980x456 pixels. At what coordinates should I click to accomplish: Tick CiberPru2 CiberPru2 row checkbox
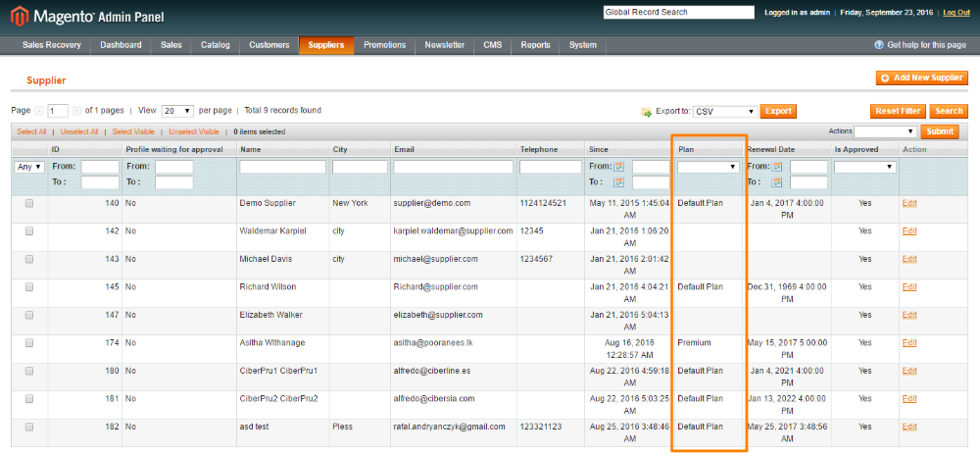coord(28,398)
